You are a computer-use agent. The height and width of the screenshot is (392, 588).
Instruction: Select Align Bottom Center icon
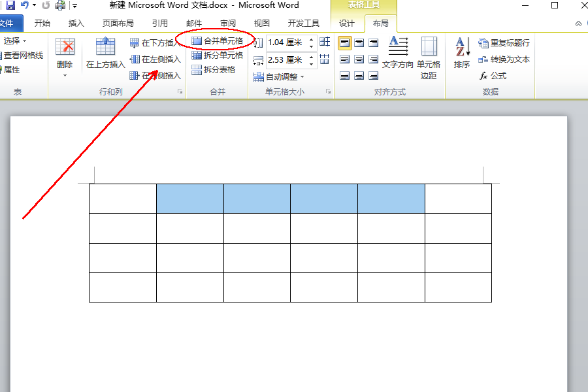tap(359, 76)
